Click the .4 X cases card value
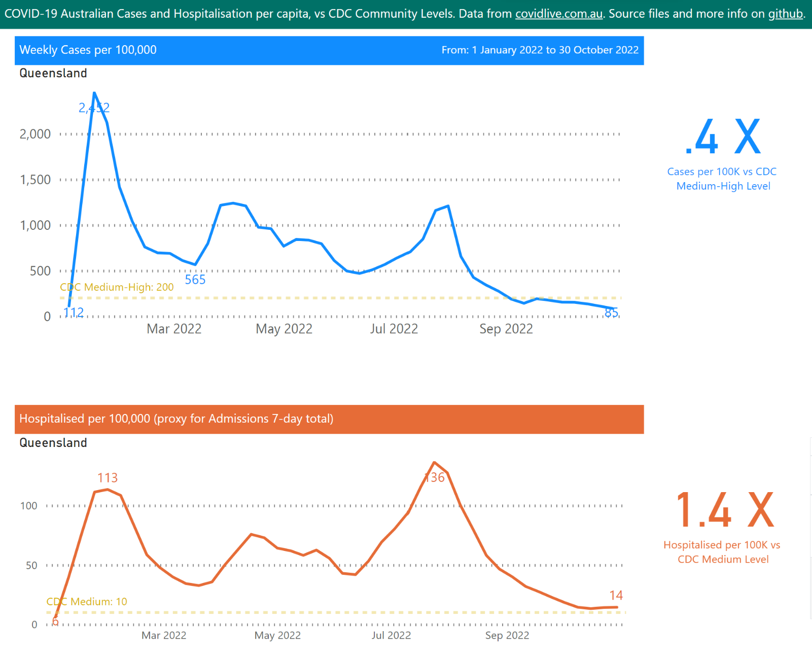Screen dimensions: 812x657 tap(723, 136)
